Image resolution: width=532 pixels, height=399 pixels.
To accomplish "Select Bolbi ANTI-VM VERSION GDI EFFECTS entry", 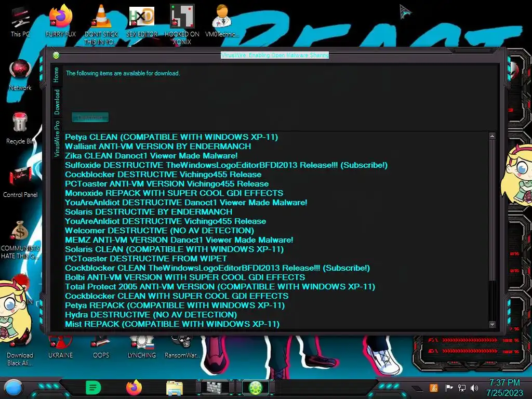I will 185,277.
